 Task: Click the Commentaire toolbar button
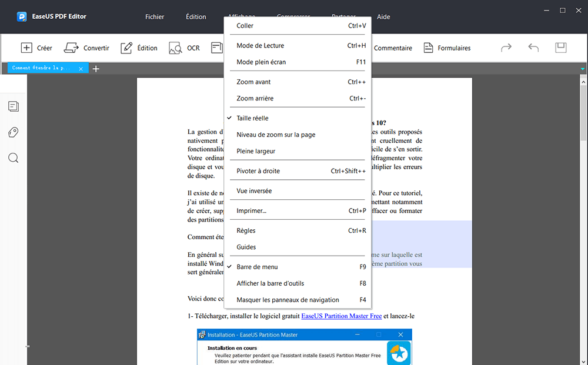pyautogui.click(x=393, y=48)
